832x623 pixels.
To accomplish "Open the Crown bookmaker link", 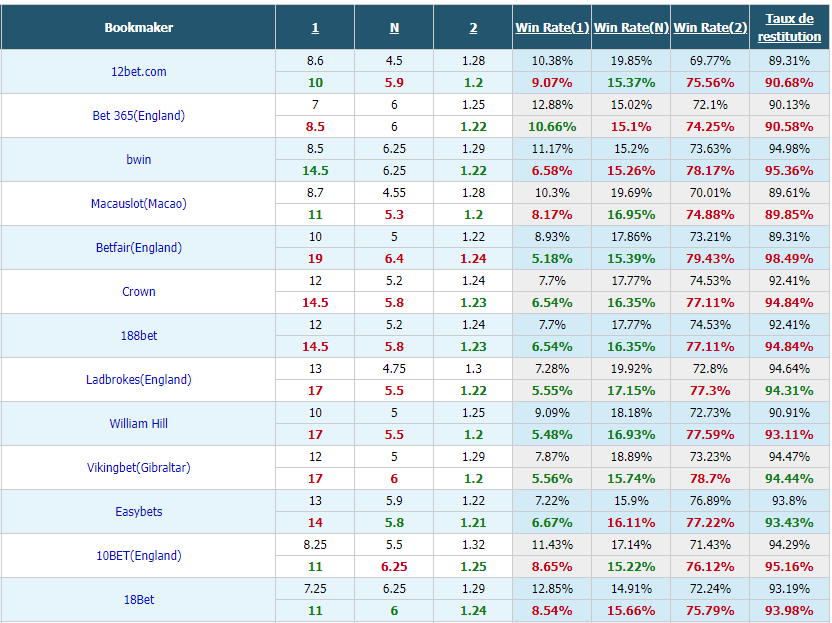I will [138, 292].
